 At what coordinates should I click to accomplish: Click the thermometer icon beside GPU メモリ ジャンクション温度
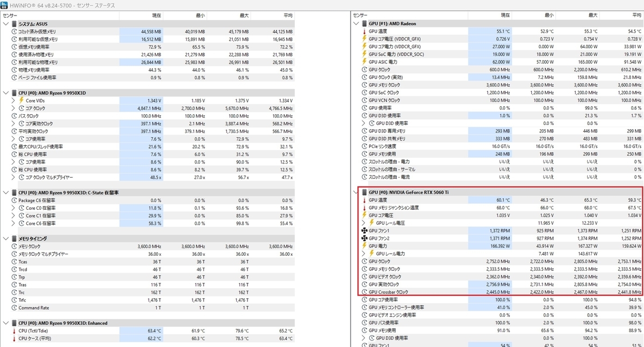(x=364, y=208)
